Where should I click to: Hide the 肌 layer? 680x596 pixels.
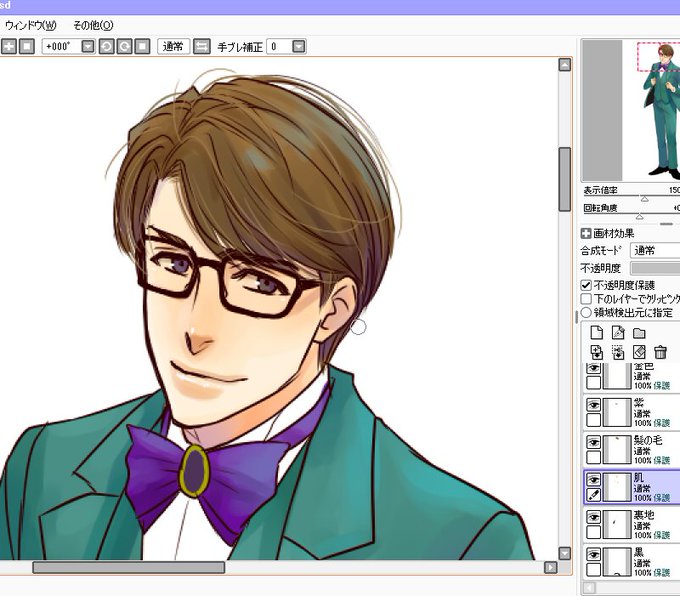[593, 480]
